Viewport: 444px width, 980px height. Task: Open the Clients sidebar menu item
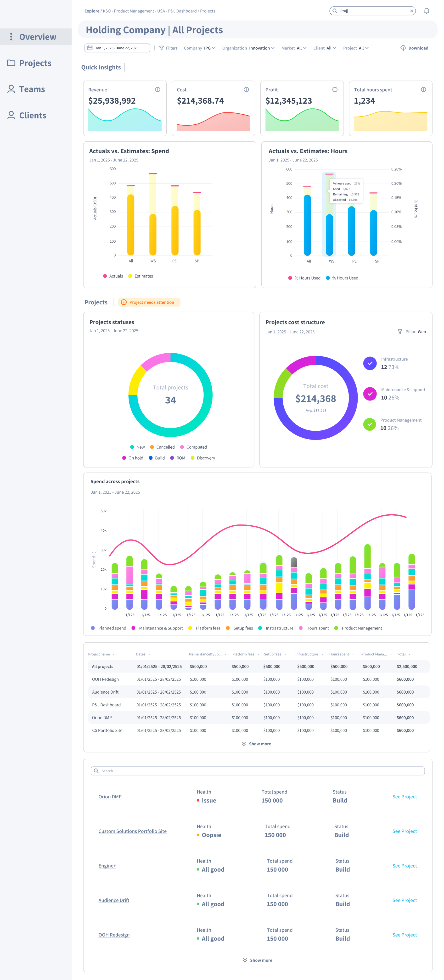tap(32, 116)
